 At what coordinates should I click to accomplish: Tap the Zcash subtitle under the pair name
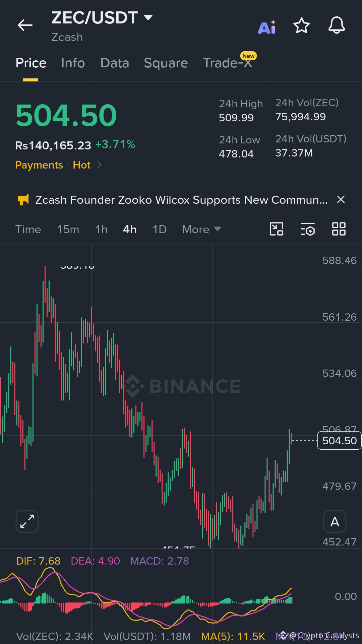67,37
